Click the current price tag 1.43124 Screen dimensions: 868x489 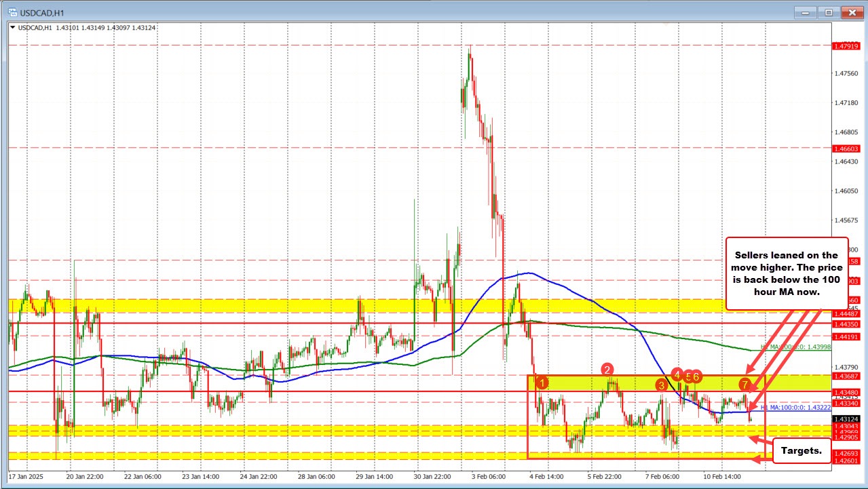point(845,419)
